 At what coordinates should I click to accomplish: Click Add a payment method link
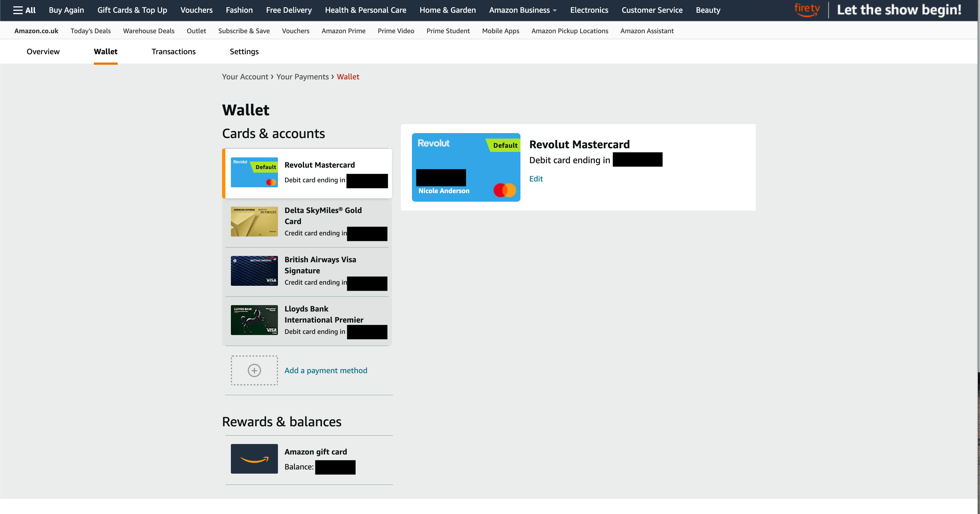point(326,370)
